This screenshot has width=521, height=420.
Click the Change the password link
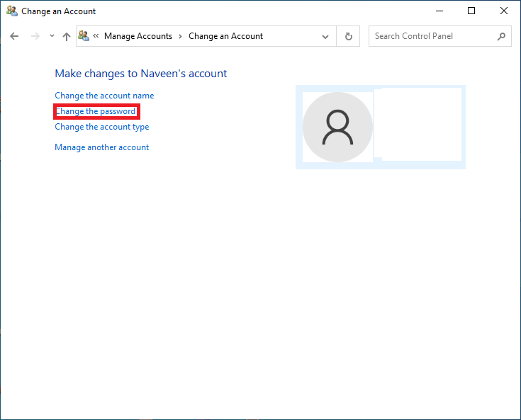click(x=96, y=111)
